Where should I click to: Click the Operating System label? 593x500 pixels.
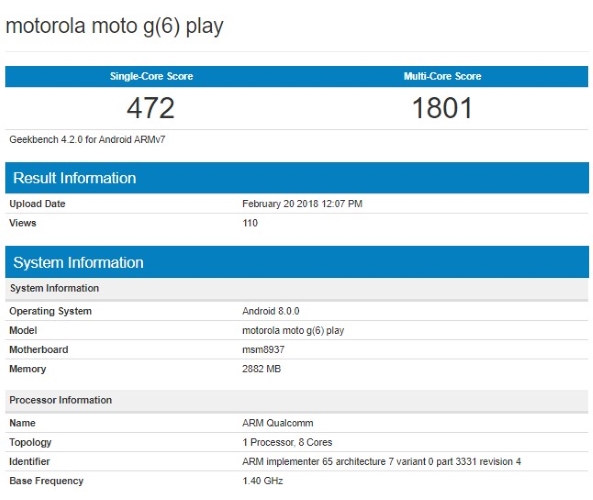[x=50, y=311]
